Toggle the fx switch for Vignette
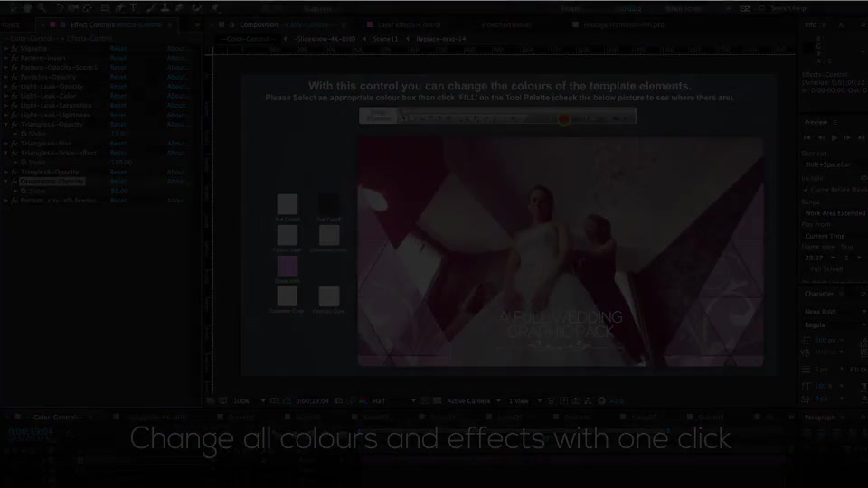 (x=14, y=49)
